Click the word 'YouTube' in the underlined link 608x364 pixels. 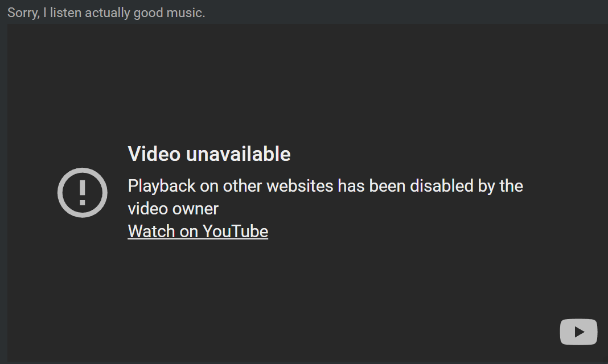[x=235, y=231]
